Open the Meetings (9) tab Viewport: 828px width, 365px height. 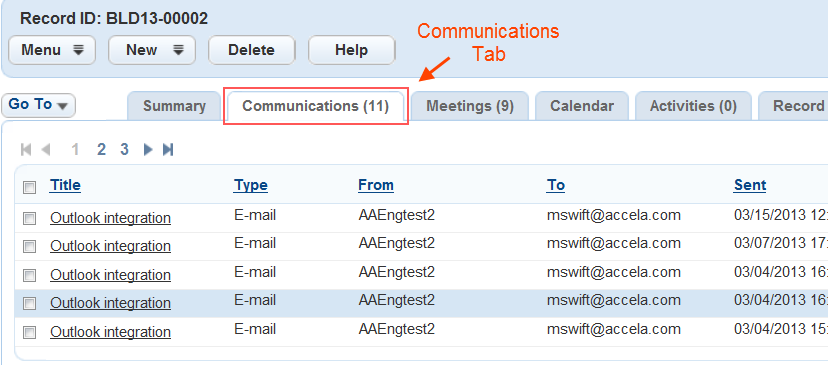(x=470, y=106)
